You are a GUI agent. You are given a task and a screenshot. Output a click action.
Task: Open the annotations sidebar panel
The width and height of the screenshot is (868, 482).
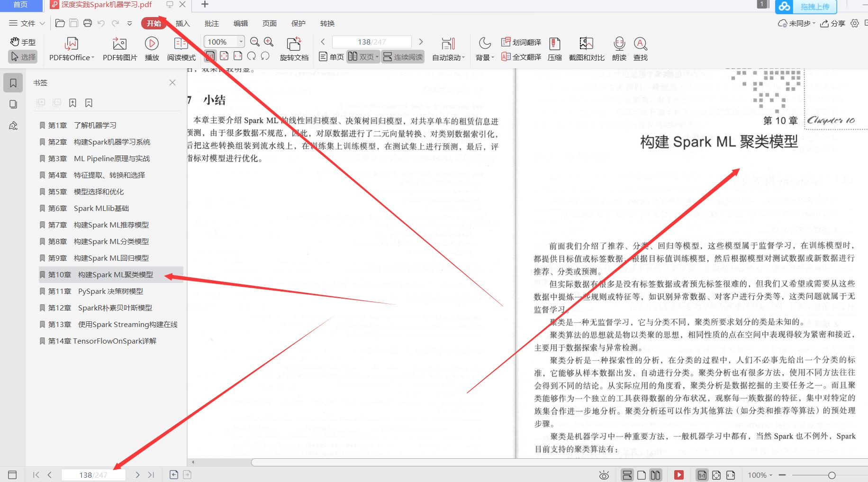pyautogui.click(x=13, y=126)
